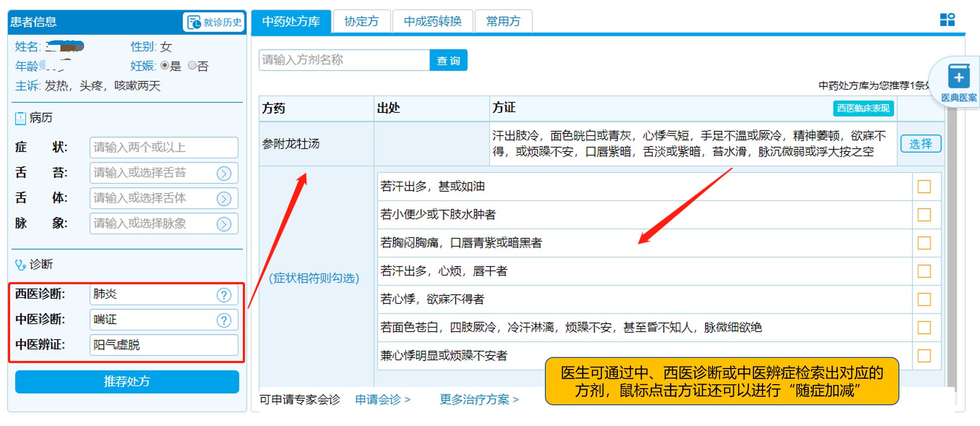The height and width of the screenshot is (426, 980).
Task: Expand the 舌苔 selection arrow
Action: [224, 173]
